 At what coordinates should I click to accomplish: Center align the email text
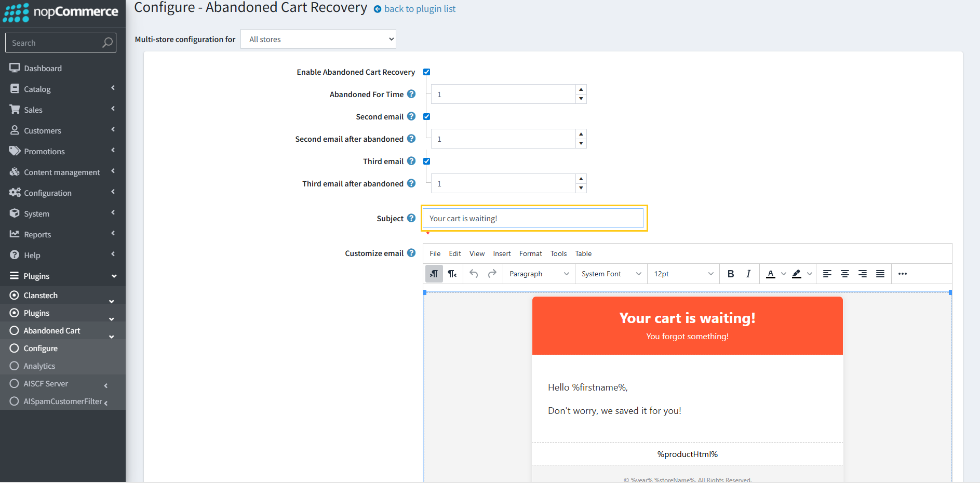pyautogui.click(x=845, y=274)
